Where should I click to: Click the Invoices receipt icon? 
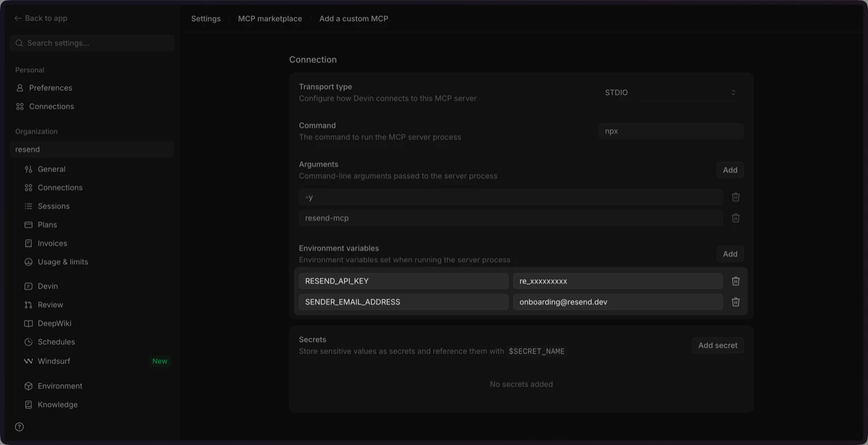[28, 243]
